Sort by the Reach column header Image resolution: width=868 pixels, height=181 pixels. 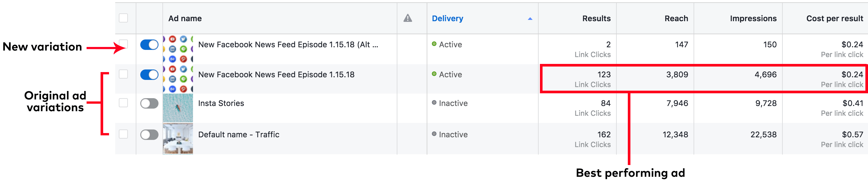[676, 19]
